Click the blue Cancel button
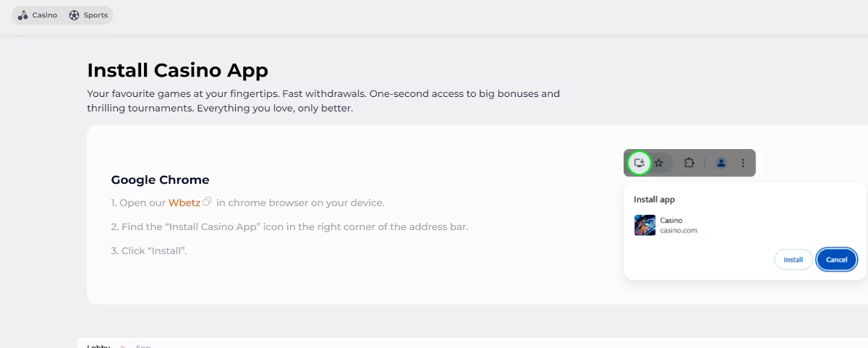This screenshot has width=868, height=348. [837, 260]
